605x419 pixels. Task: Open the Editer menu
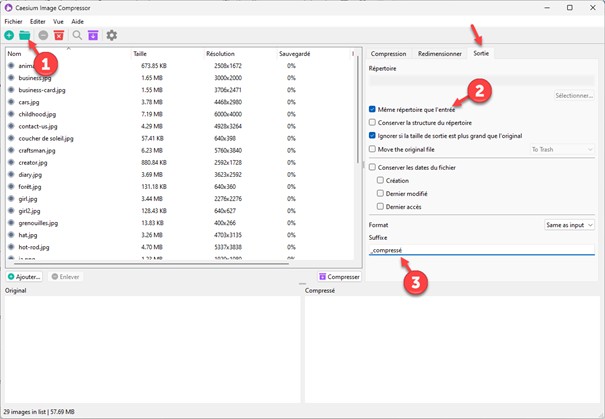pos(38,22)
